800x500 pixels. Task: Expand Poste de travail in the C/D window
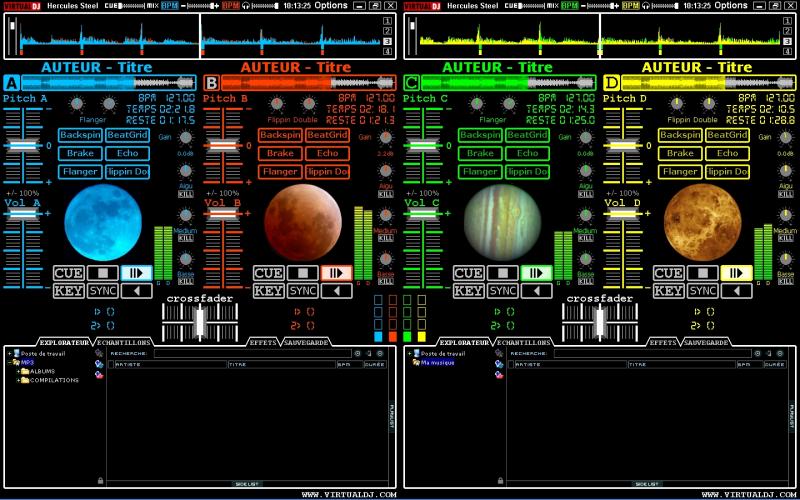pos(410,353)
